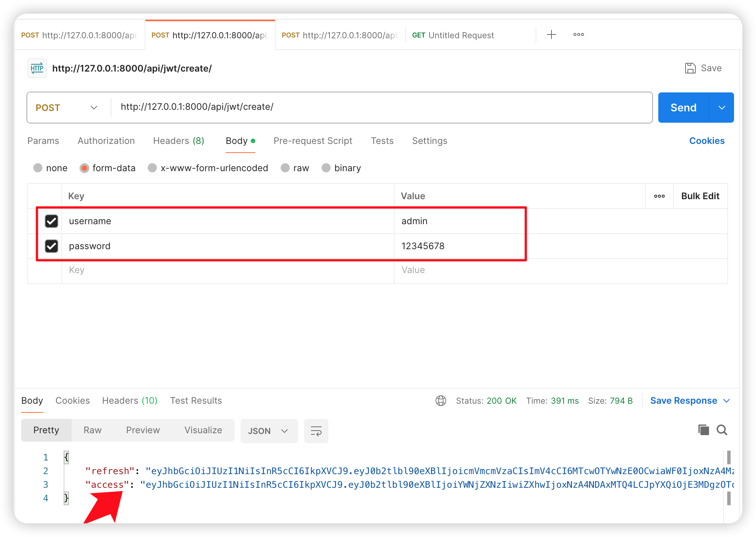756x537 pixels.
Task: Open tab options three-dots menu
Action: [x=578, y=34]
